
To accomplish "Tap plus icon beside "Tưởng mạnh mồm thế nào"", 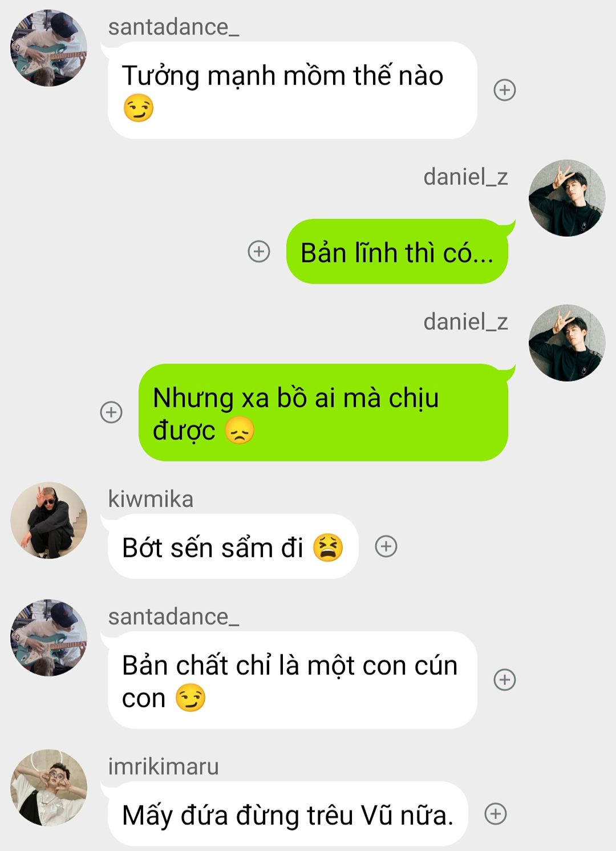I will [x=504, y=90].
